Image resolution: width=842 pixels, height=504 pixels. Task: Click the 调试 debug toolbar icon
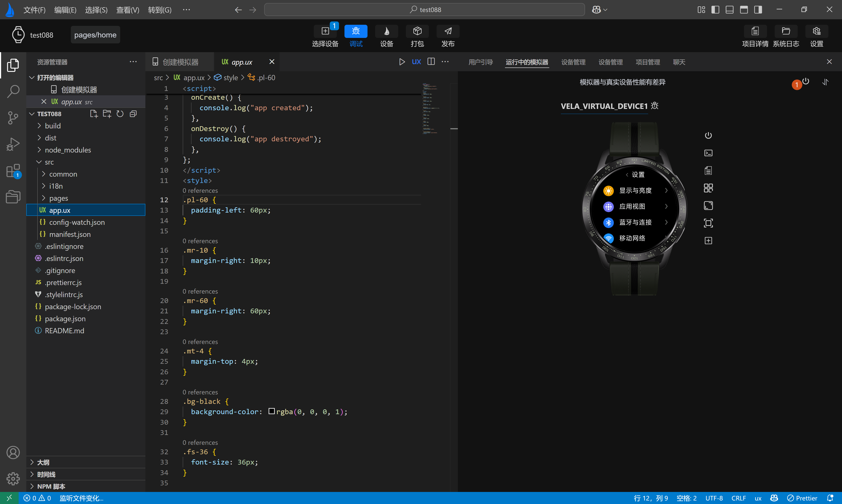[355, 31]
